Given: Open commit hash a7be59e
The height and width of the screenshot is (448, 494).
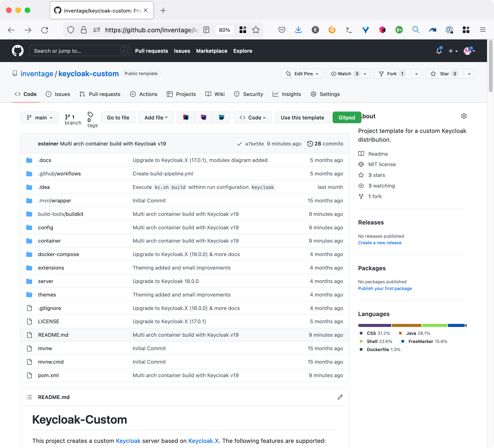Looking at the screenshot, I should click(x=255, y=144).
